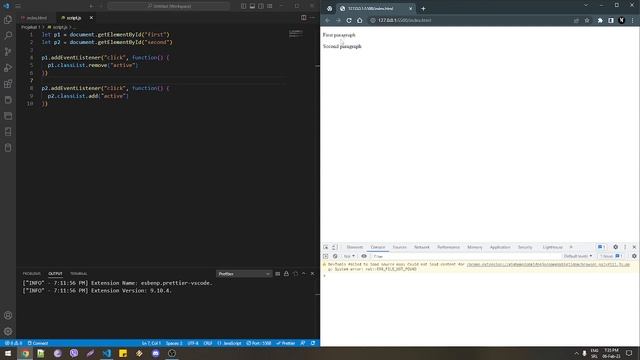
Task: Toggle the bottom panel layout icon
Action: point(252,6)
